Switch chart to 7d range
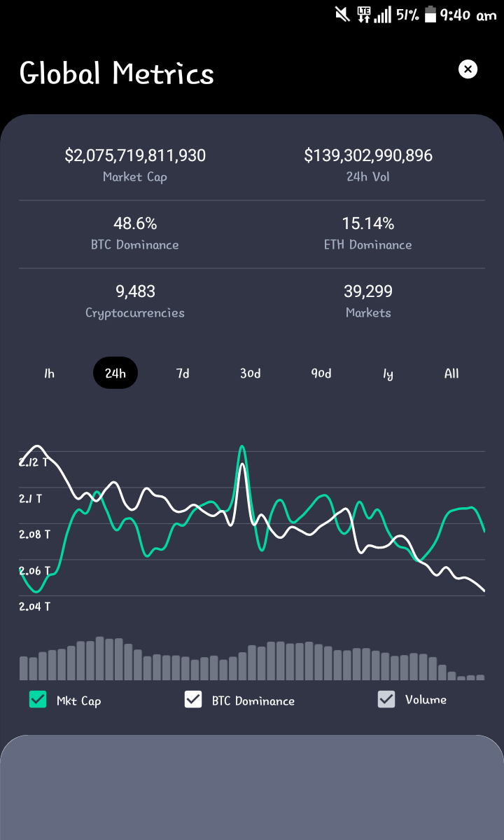Viewport: 504px width, 840px height. coord(183,373)
